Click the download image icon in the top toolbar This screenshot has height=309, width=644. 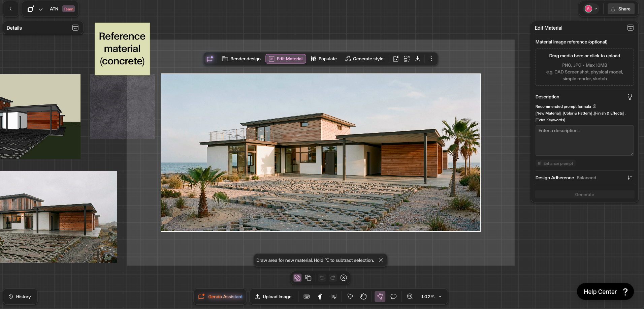pyautogui.click(x=417, y=59)
